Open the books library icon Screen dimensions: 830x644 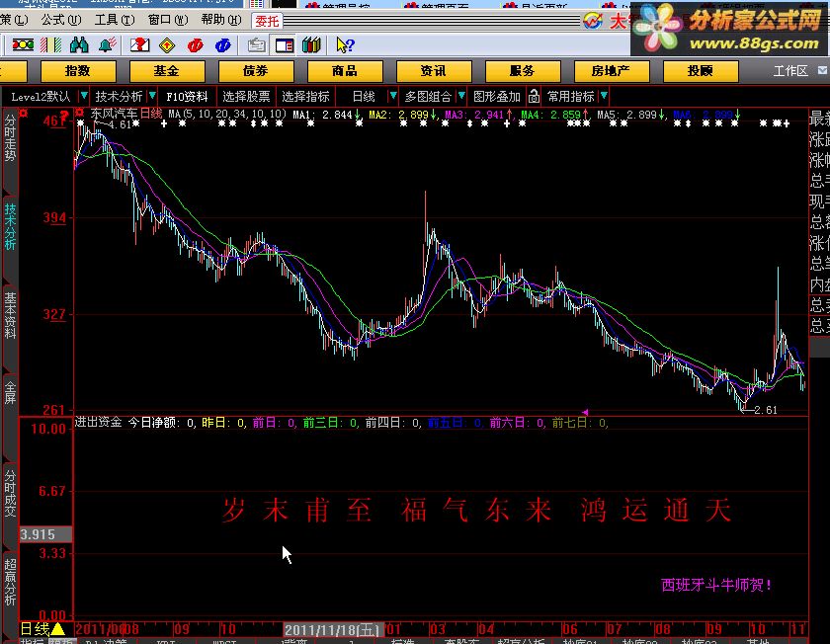point(312,45)
